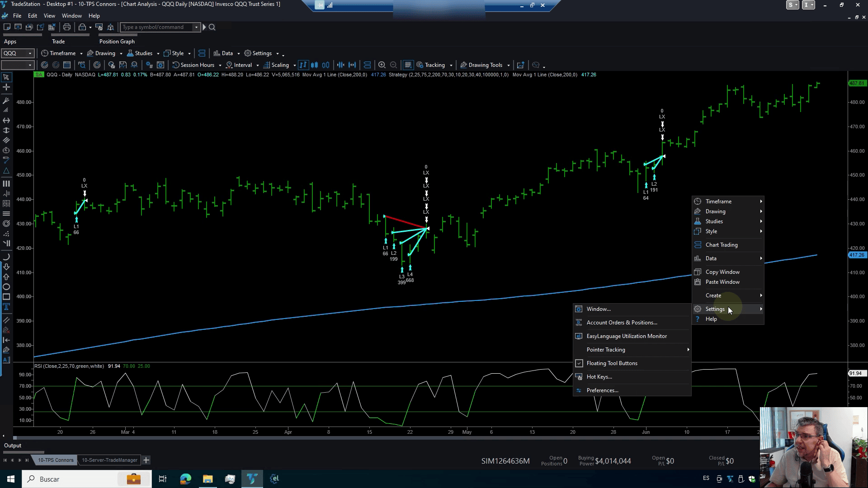Click the data window calendar icon
This screenshot has height=488, width=868.
point(67,65)
